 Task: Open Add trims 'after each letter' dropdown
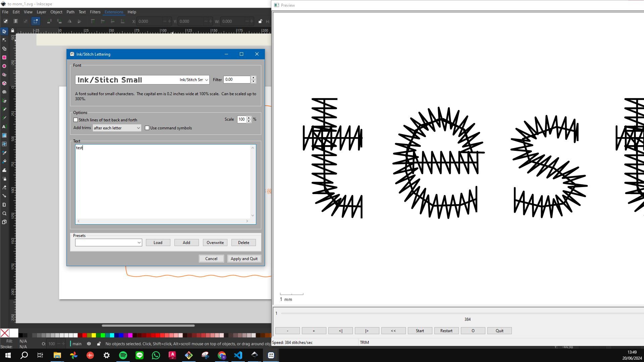[117, 128]
